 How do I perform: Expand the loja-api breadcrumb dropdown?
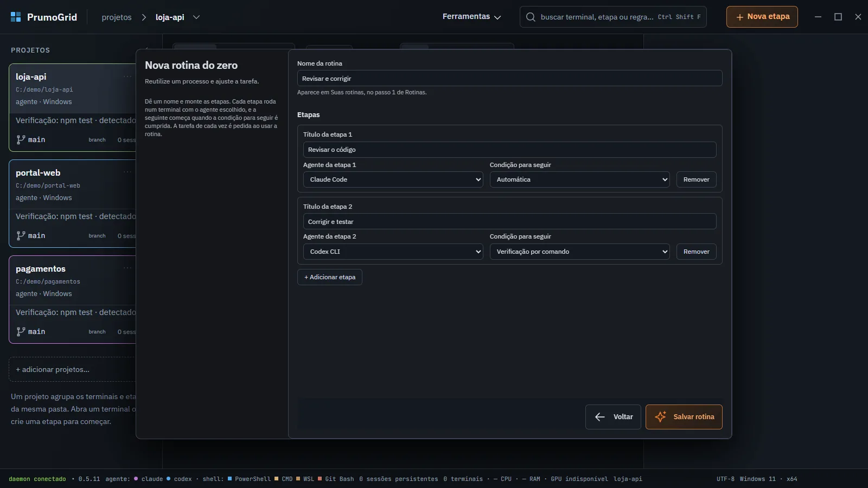tap(196, 17)
